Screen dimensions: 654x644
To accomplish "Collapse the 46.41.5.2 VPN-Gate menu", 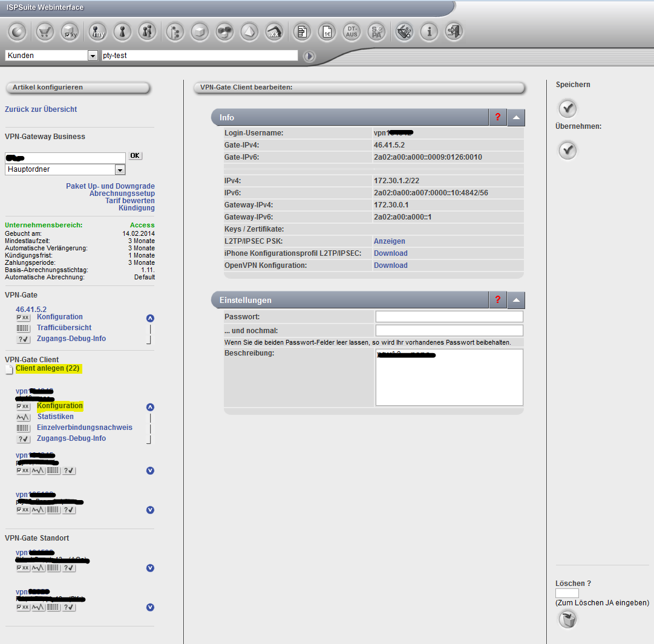I will pyautogui.click(x=150, y=318).
